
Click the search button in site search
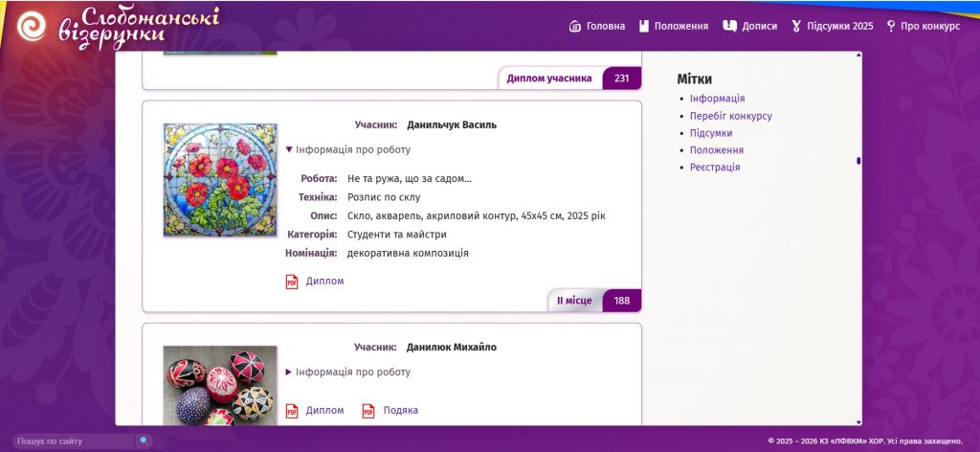coord(143,441)
